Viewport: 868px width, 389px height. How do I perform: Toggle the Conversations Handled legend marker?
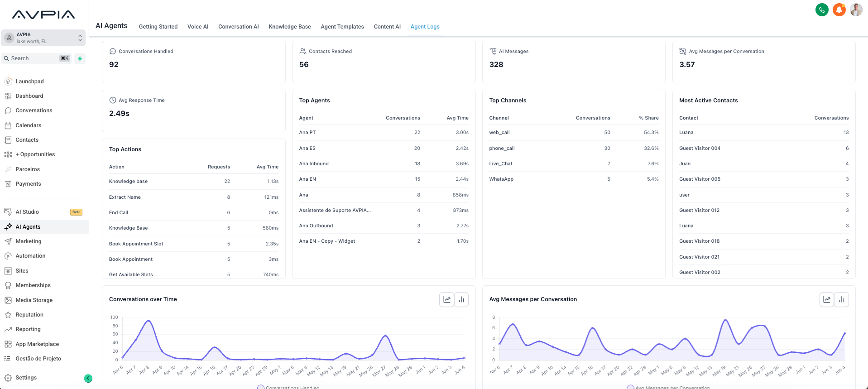[261, 387]
